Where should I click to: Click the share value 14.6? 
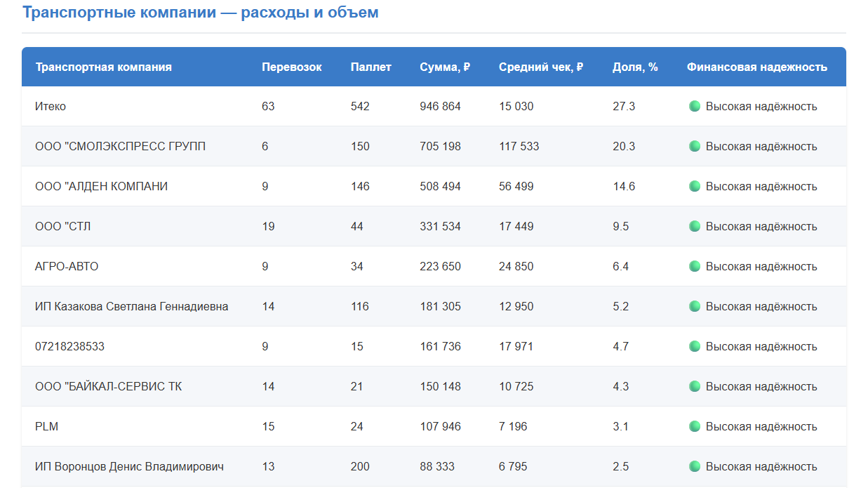coord(624,186)
